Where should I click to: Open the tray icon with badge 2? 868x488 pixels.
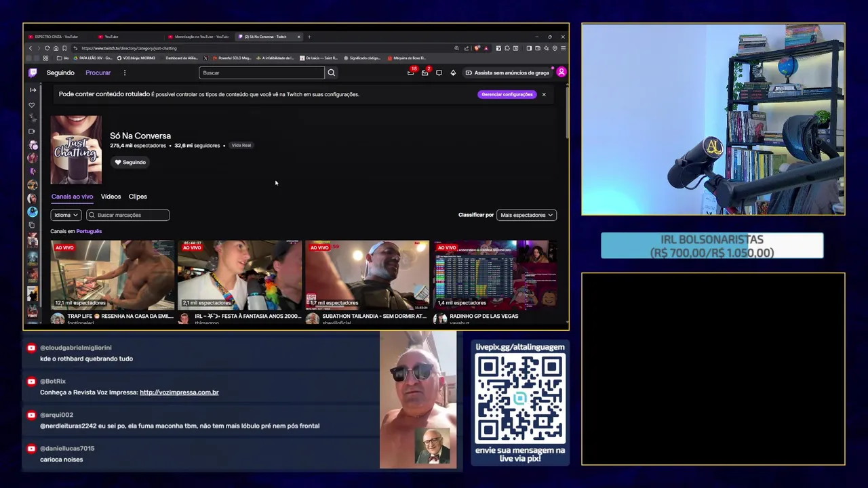click(x=425, y=72)
